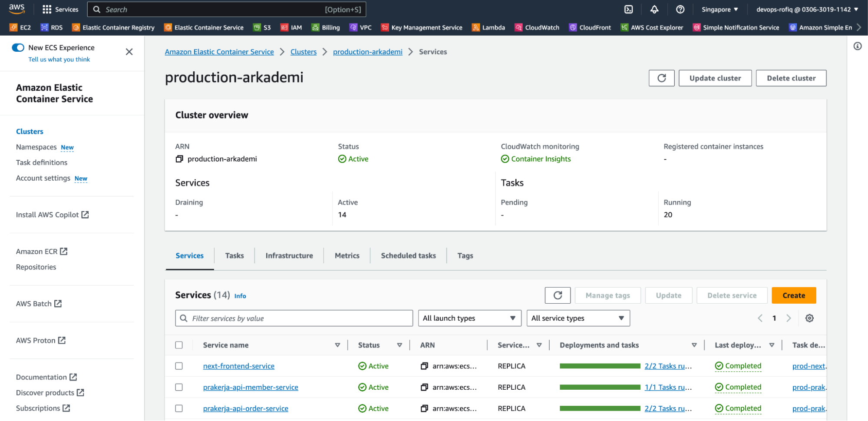Close the ECS side navigation panel
868x421 pixels.
click(129, 52)
